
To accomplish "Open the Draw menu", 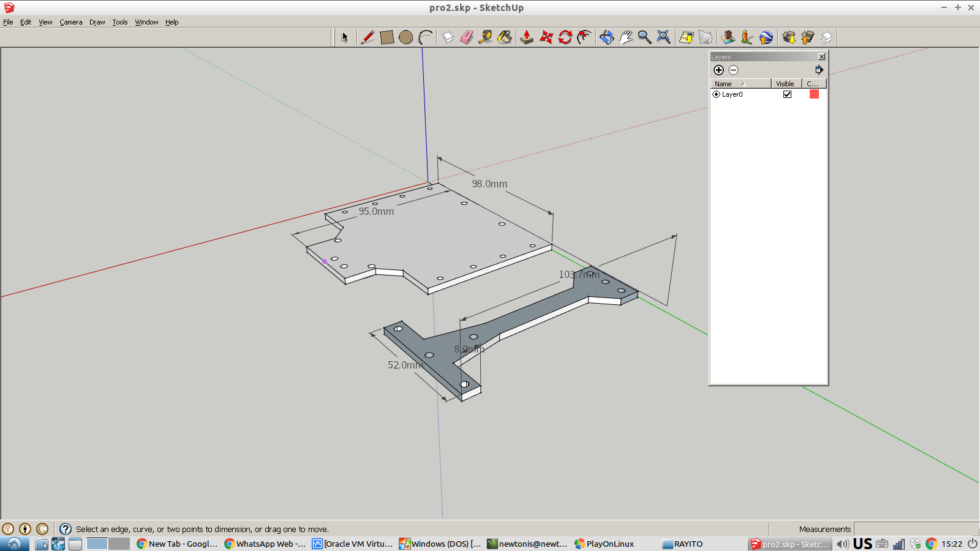I will [97, 22].
